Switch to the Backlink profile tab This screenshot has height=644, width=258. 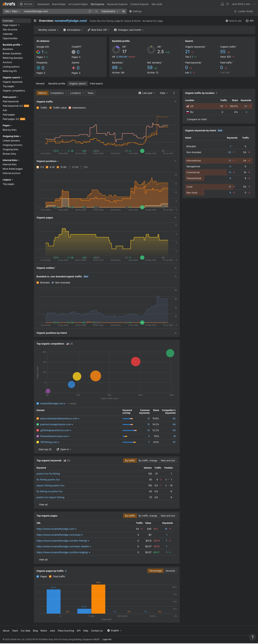[x=57, y=84]
